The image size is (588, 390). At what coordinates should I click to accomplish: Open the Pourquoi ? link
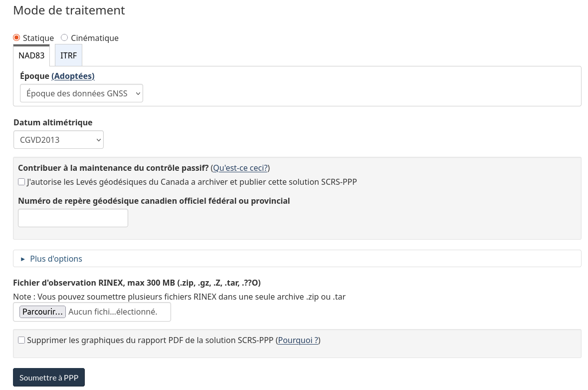(298, 340)
